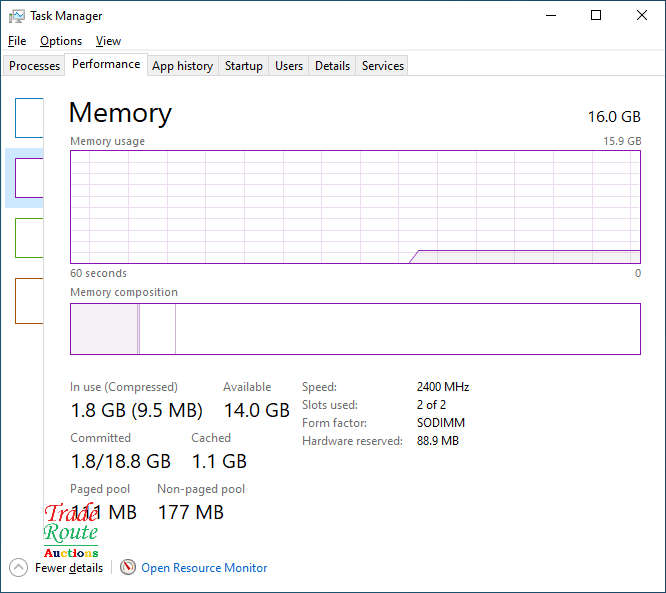Switch to the Services tab
Viewport: 666px width, 593px height.
(x=383, y=66)
